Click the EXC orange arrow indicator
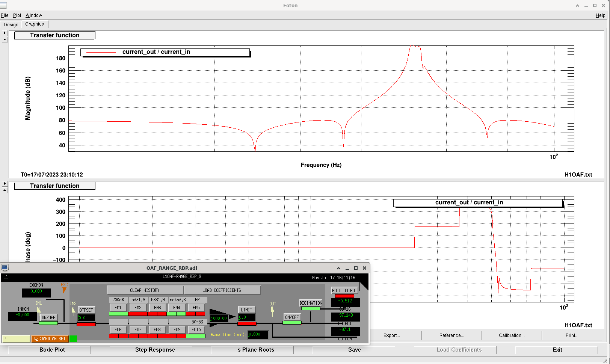Screen dimensions: 610x364 (x=64, y=290)
